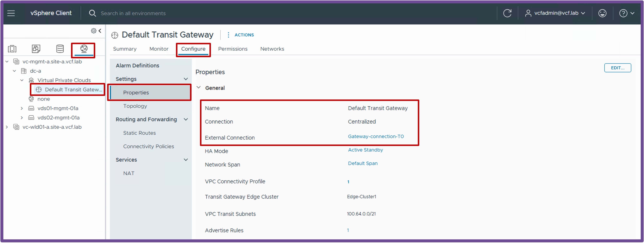644x243 pixels.
Task: Collapse the Services section chevron
Action: tap(186, 160)
